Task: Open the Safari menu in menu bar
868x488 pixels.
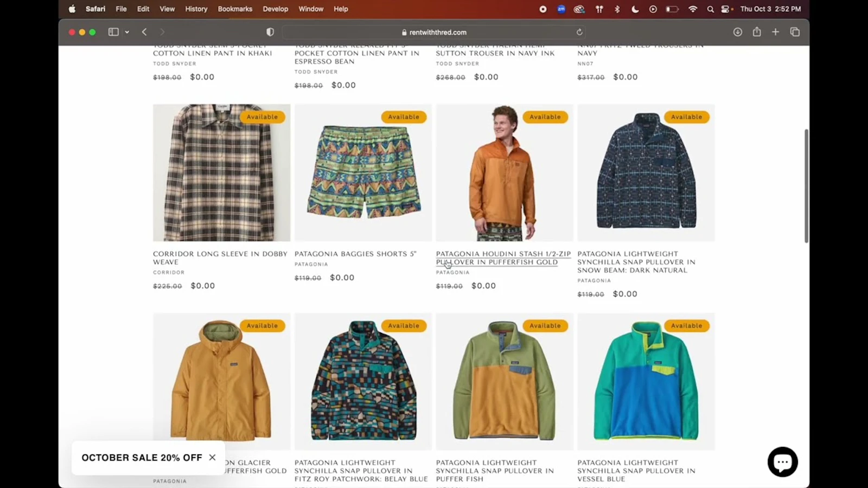Action: point(95,9)
